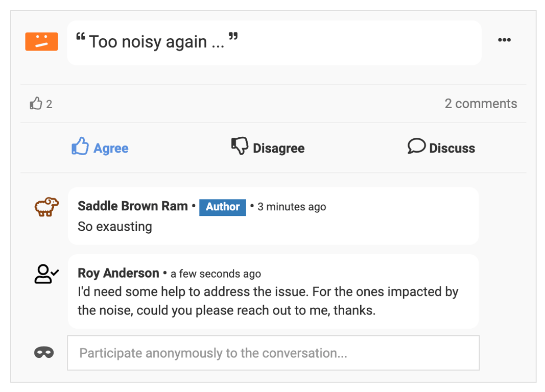Click the Saddle Brown Ram sheep avatar
This screenshot has height=392, width=545.
pyautogui.click(x=46, y=207)
